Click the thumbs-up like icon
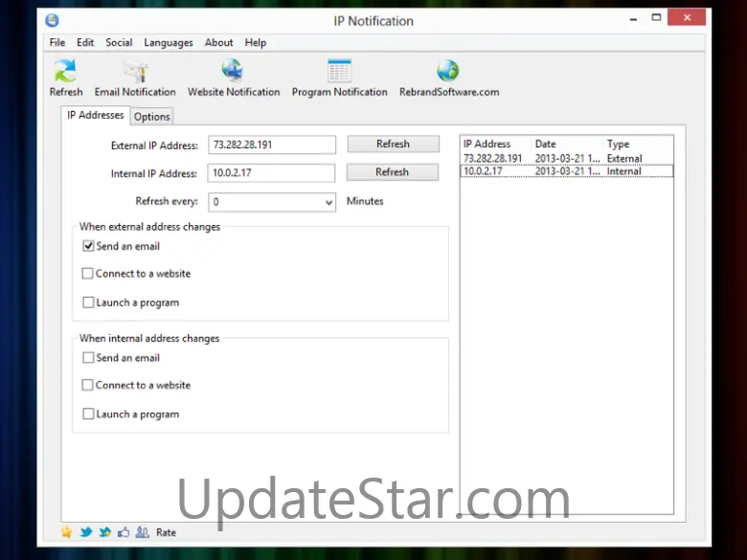 click(x=124, y=532)
